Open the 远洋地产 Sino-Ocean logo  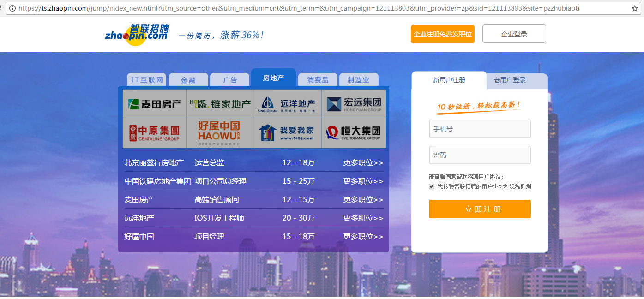[287, 104]
